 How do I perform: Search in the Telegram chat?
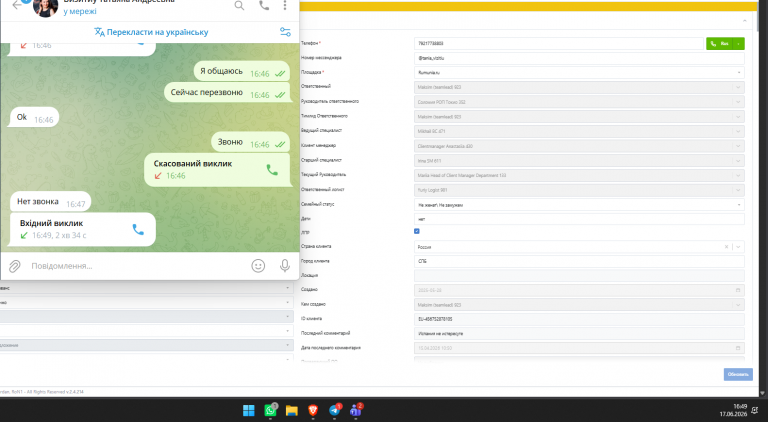[239, 5]
